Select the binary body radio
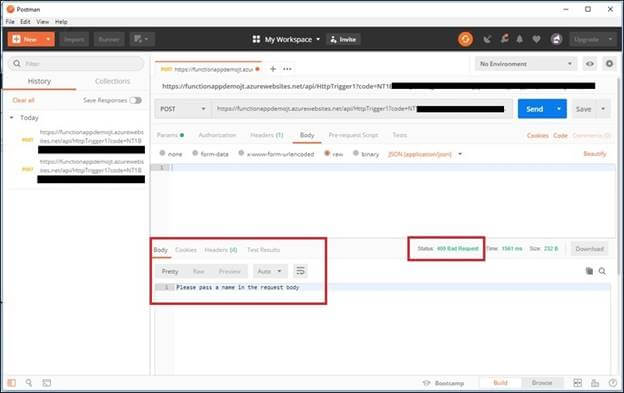 click(x=356, y=153)
